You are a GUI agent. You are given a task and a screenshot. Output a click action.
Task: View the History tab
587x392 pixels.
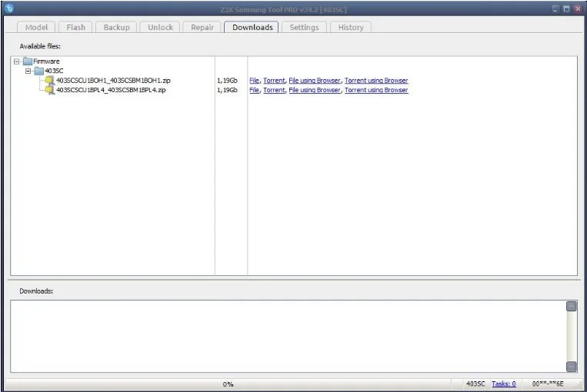pos(350,28)
